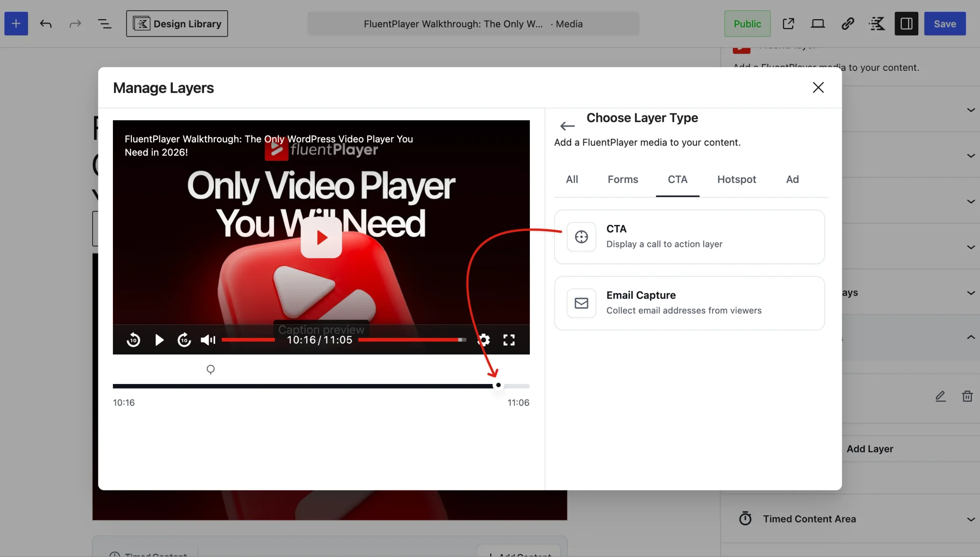
Task: Open the document overview list view
Action: coord(105,24)
